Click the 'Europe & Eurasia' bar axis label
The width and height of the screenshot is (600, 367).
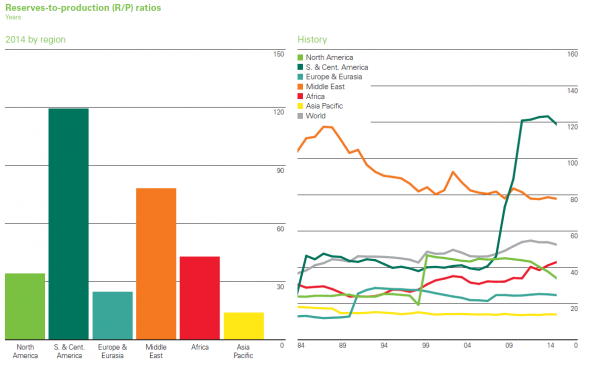112,351
